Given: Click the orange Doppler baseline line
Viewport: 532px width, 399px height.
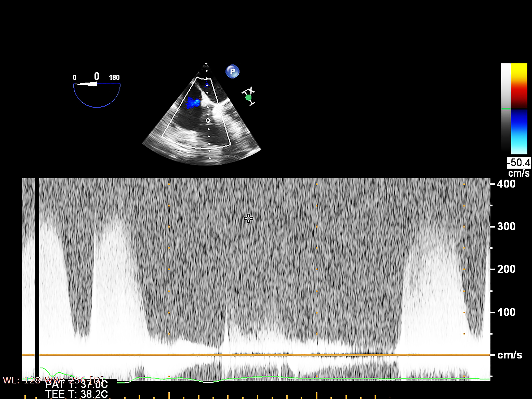Looking at the screenshot, I should [260, 355].
